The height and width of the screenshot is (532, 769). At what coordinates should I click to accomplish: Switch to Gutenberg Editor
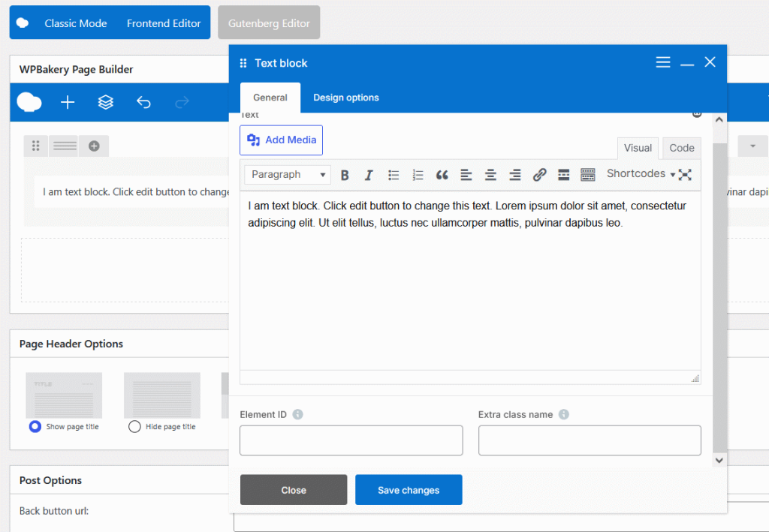pos(270,23)
